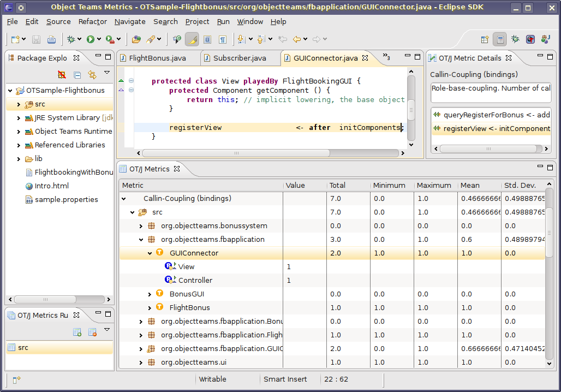Viewport: 561px width, 392px height.
Task: Click the green Run button in toolbar
Action: pos(90,39)
